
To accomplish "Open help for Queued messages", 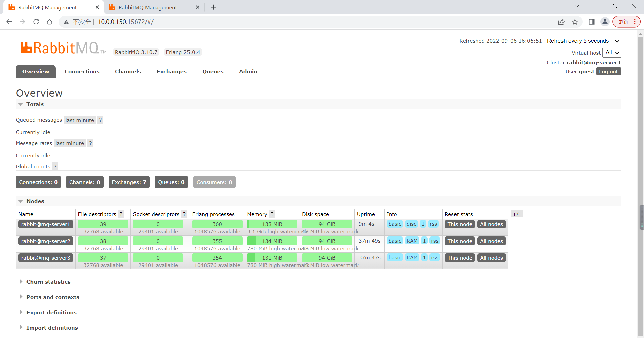I will coord(100,120).
